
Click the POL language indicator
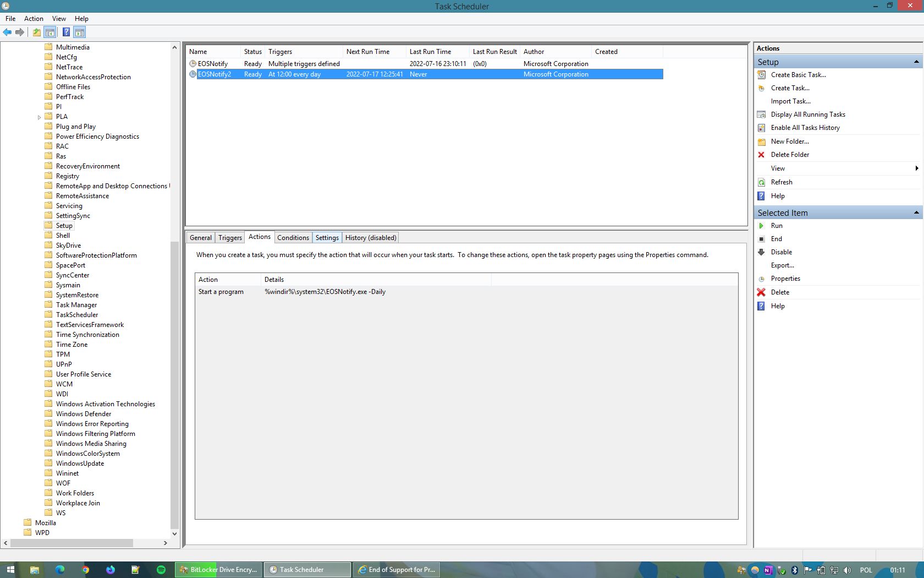click(x=866, y=570)
